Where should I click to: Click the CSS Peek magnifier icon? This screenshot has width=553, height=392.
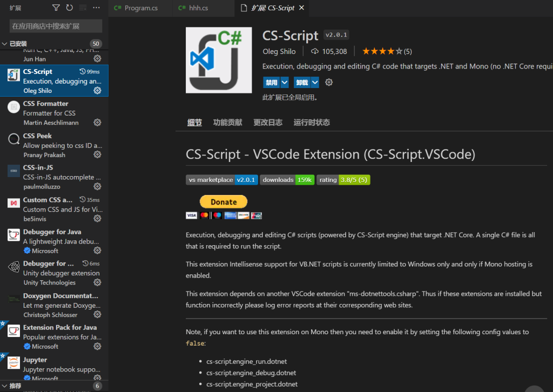(14, 139)
